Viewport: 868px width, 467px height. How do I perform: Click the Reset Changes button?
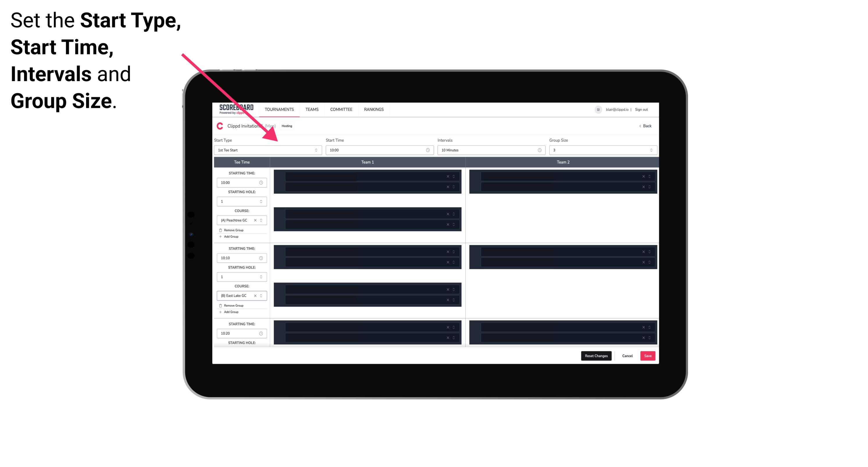pos(597,355)
